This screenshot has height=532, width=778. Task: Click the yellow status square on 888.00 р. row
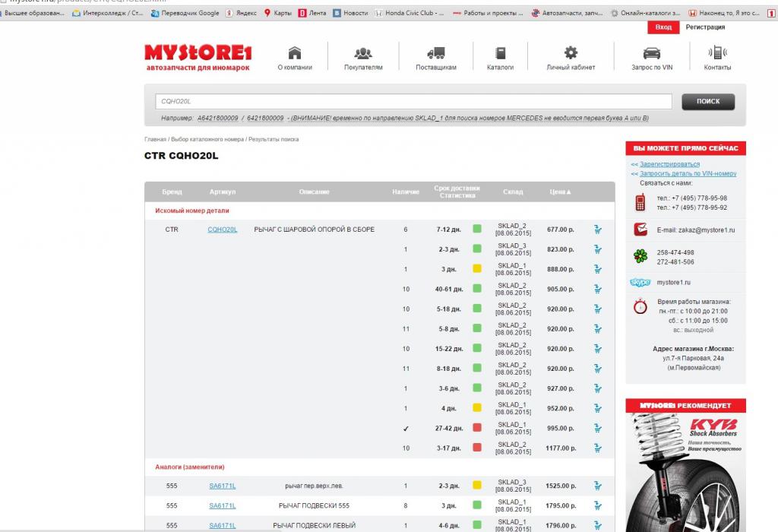click(x=477, y=268)
